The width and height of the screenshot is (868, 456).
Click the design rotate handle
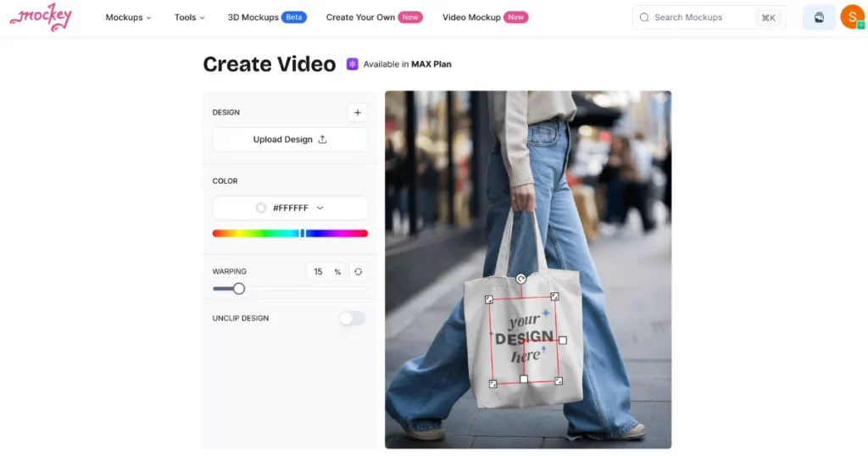(521, 279)
